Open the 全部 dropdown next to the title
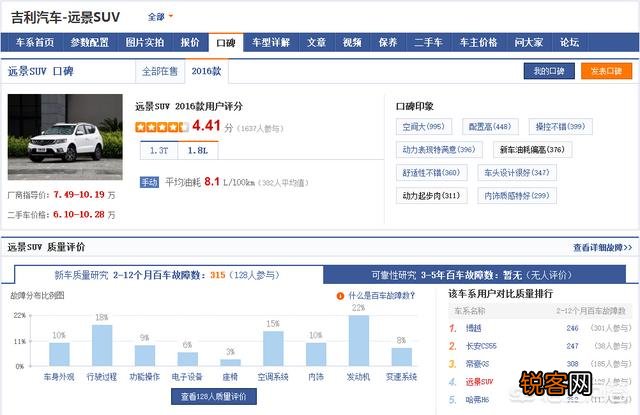 pyautogui.click(x=160, y=17)
